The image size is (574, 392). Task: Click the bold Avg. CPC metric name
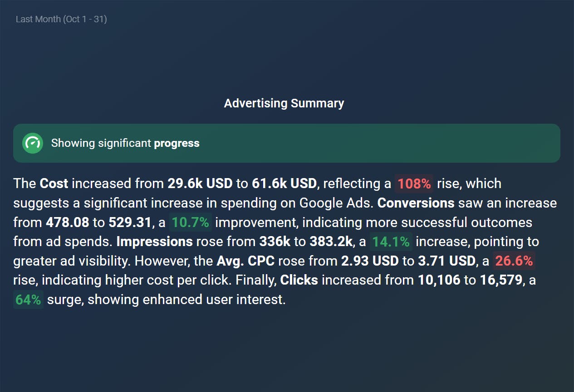(x=245, y=261)
